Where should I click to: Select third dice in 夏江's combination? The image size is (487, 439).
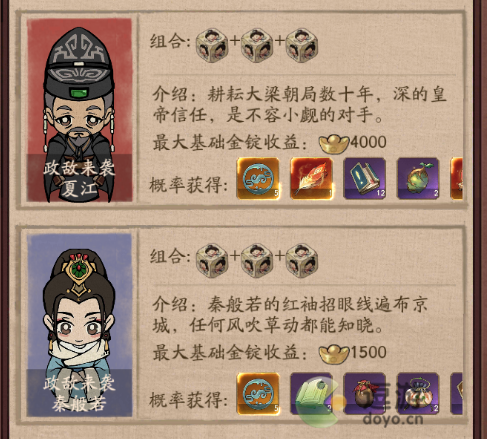tap(302, 45)
